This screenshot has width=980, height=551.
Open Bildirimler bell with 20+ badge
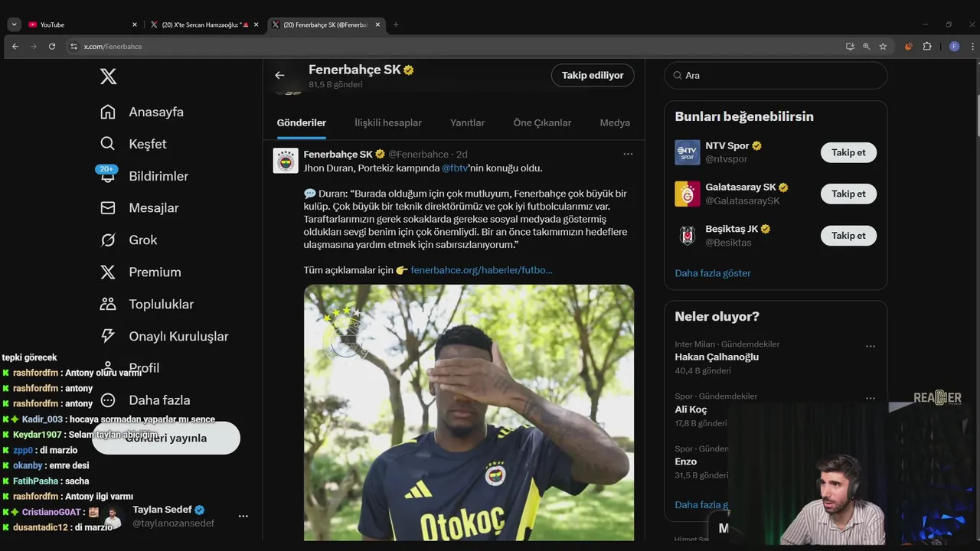pyautogui.click(x=144, y=176)
